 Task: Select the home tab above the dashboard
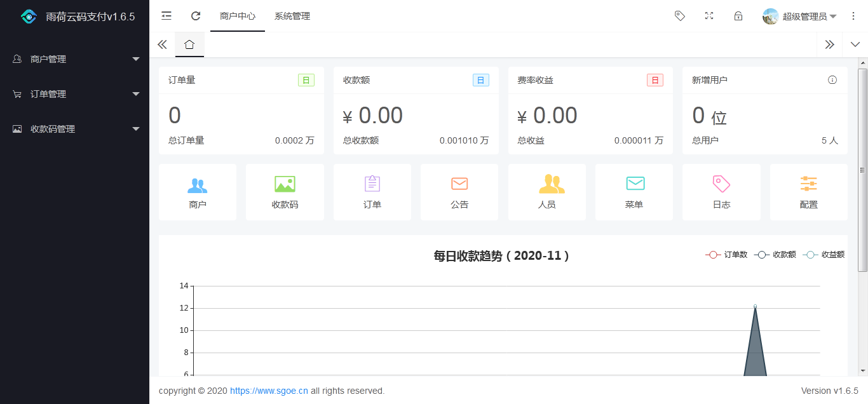click(x=189, y=44)
